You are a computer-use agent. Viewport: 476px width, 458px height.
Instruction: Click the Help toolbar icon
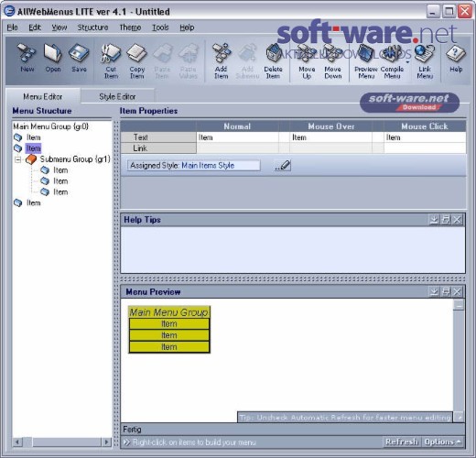tap(456, 59)
